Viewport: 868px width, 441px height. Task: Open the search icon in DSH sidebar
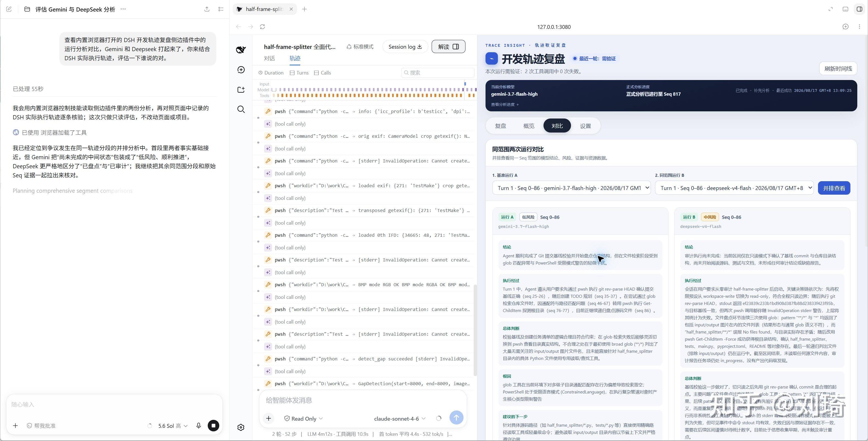[x=241, y=109]
